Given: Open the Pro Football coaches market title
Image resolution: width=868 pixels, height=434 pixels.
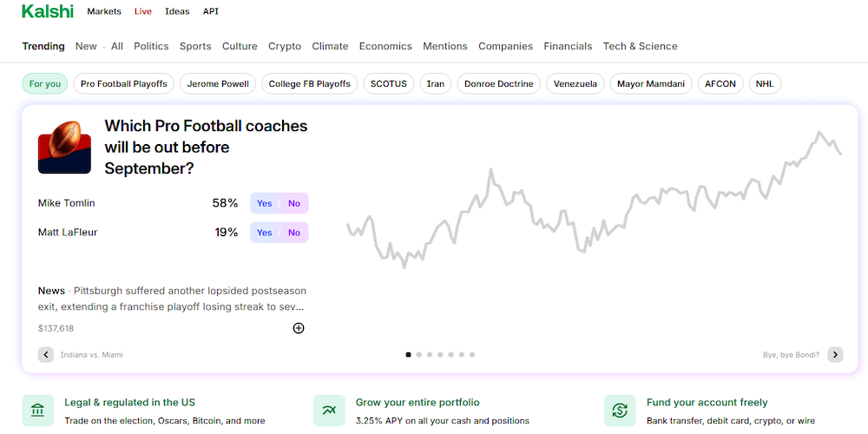Looking at the screenshot, I should (x=206, y=147).
